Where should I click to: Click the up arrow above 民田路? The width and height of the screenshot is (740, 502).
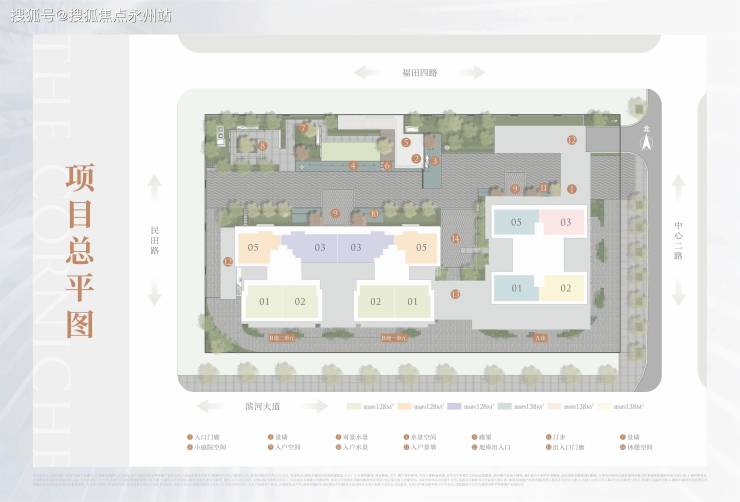coord(155,187)
